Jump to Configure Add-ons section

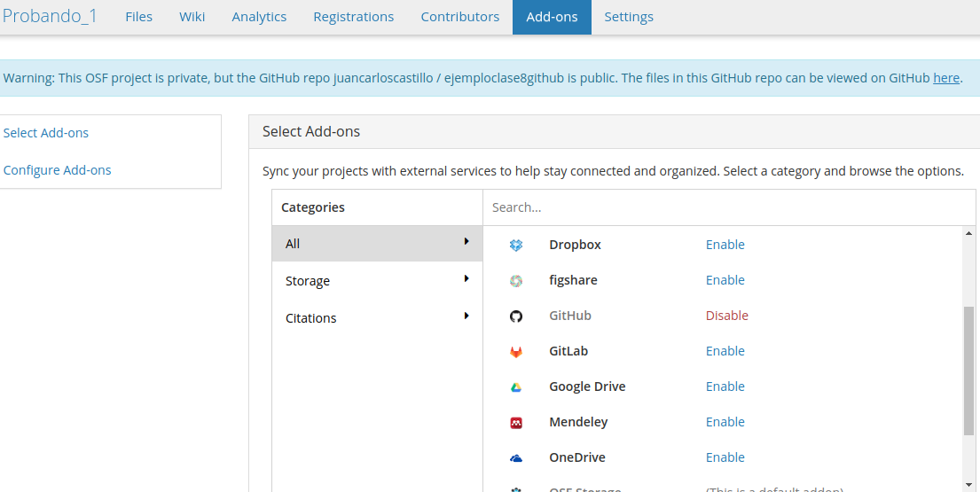pyautogui.click(x=57, y=170)
